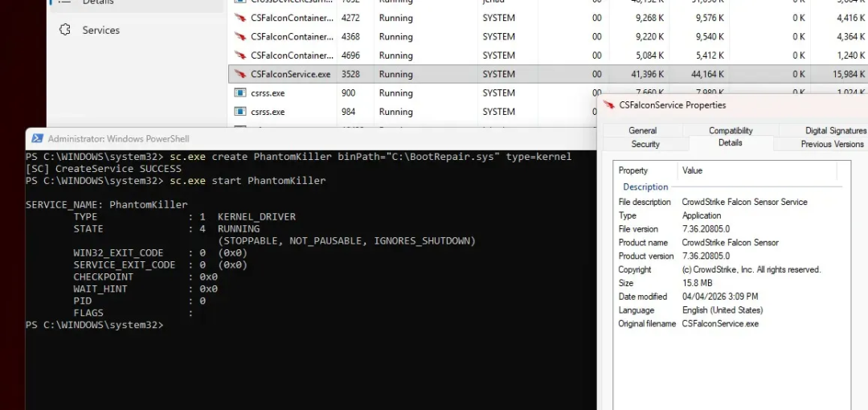
Task: Open the Compatibility tab
Action: tap(731, 131)
